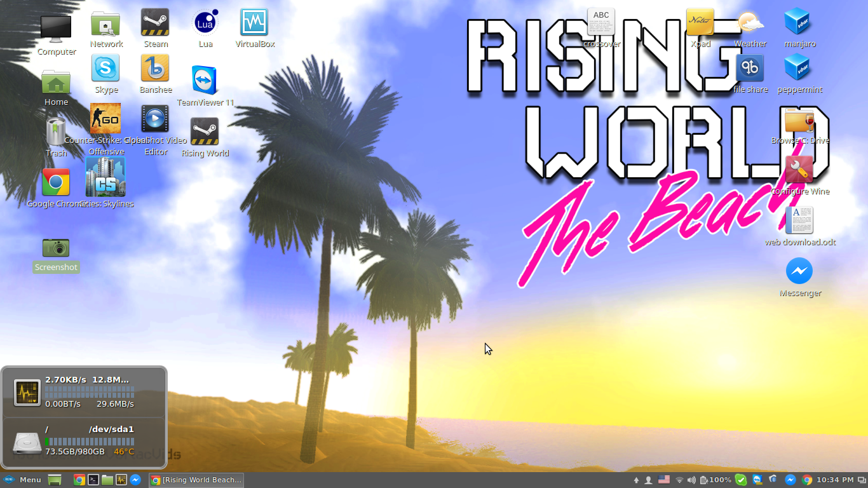868x488 pixels.
Task: Select the Messenger desktop icon
Action: [799, 271]
